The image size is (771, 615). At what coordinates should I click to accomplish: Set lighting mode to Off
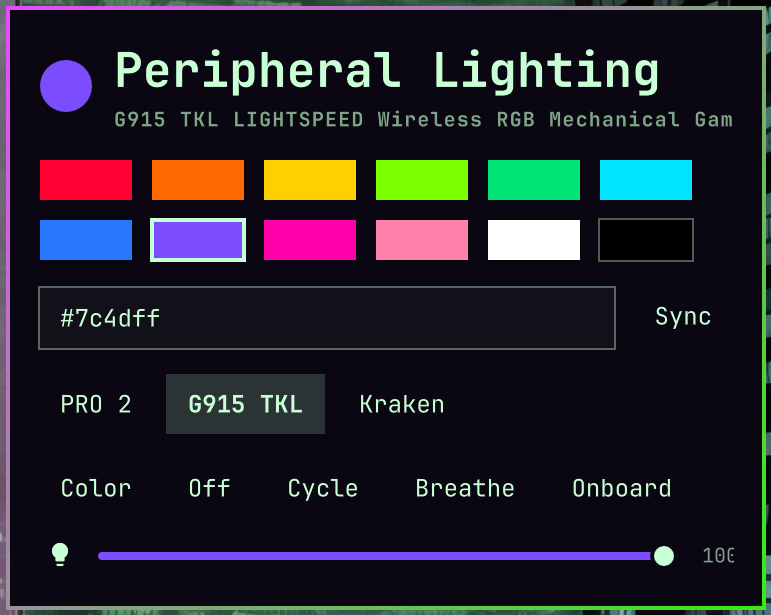209,488
